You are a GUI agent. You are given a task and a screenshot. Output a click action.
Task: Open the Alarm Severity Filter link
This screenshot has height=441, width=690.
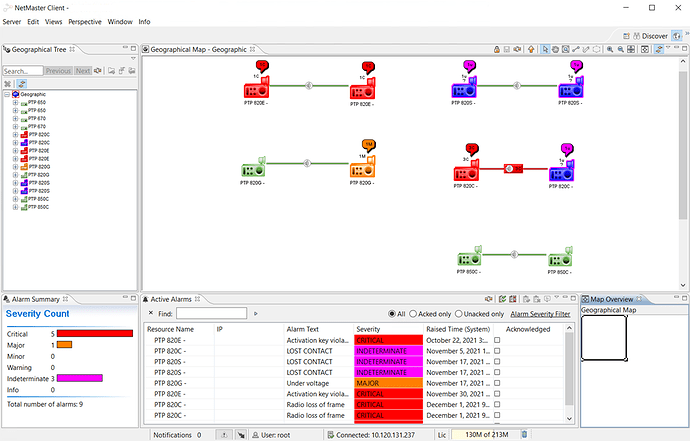540,314
